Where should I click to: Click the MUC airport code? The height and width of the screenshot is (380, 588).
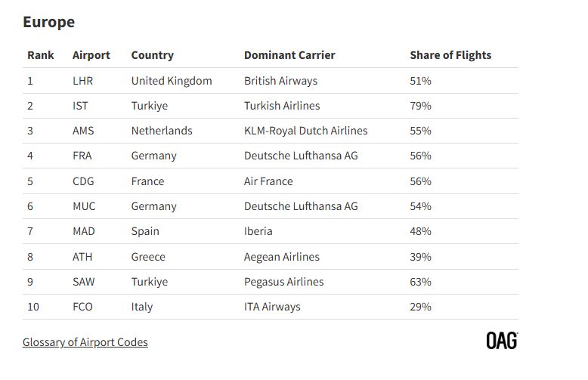coord(84,206)
